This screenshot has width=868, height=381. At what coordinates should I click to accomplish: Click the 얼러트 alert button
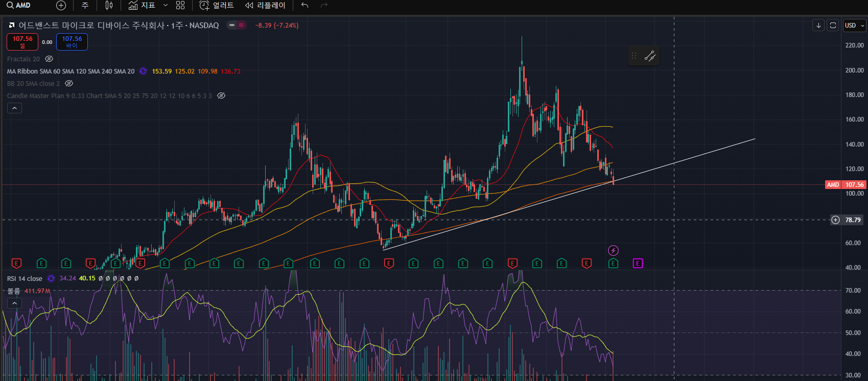pos(217,5)
